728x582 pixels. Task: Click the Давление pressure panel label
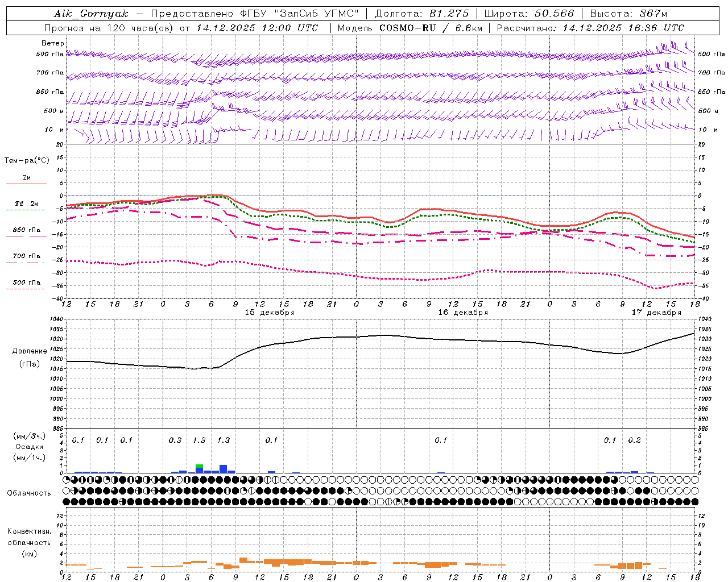(30, 351)
